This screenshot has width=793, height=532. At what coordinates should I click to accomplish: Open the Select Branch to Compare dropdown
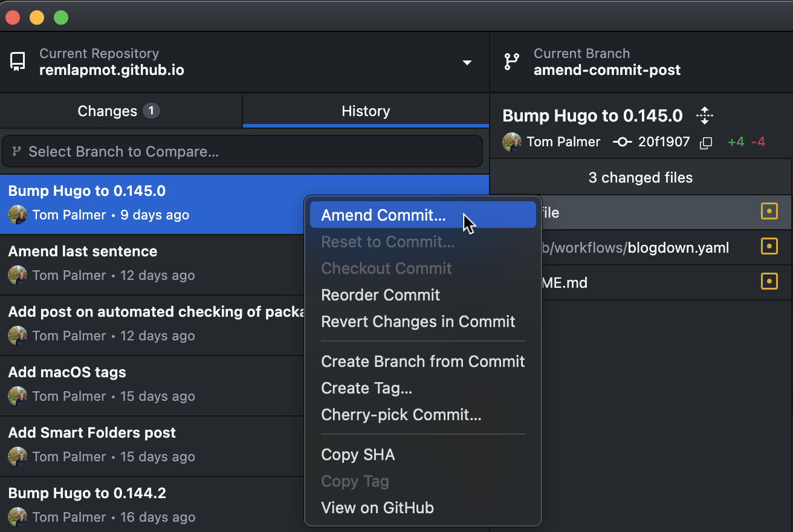(x=242, y=151)
